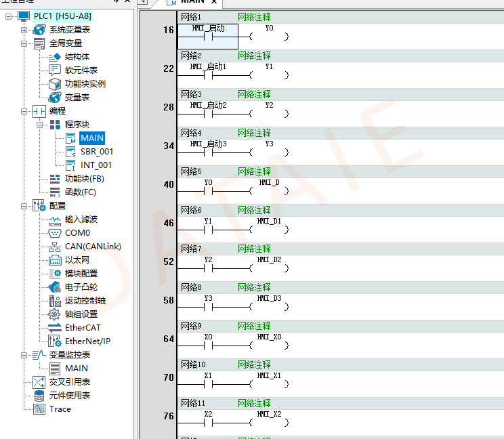The image size is (504, 439).
Task: Click the 变量监控表 chart icon
Action: (39, 355)
